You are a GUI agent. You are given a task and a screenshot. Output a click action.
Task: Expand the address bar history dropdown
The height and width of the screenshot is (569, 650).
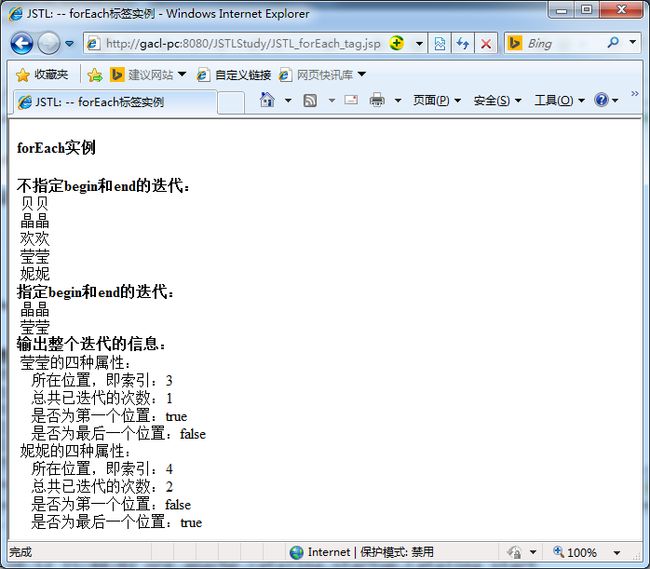(419, 44)
